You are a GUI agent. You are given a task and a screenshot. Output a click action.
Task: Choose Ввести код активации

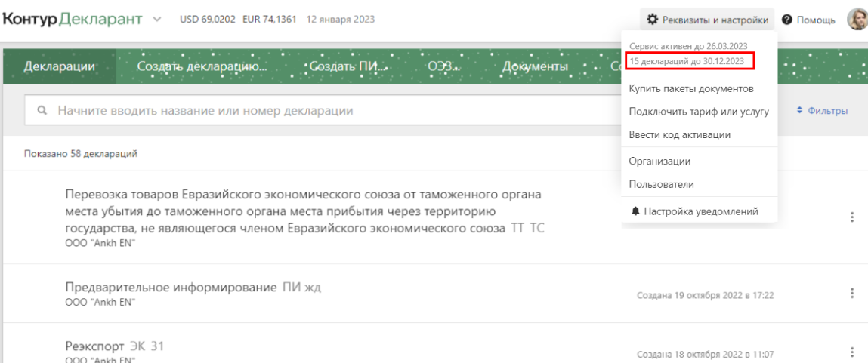pyautogui.click(x=680, y=134)
